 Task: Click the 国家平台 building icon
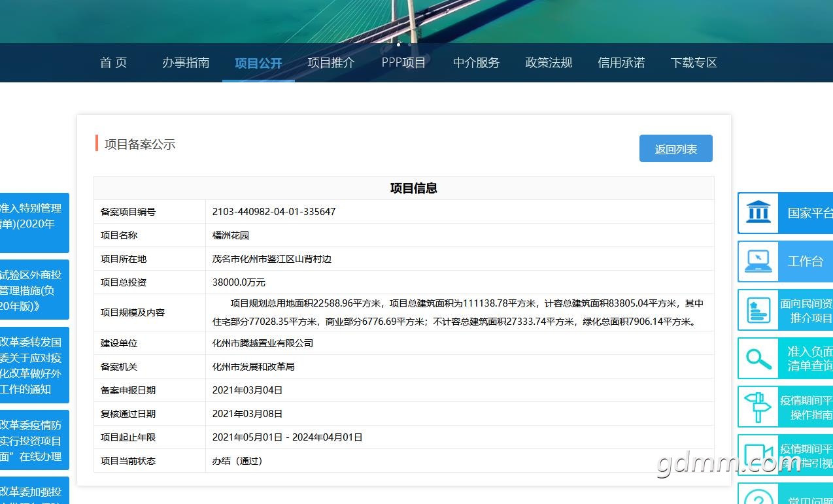[758, 213]
